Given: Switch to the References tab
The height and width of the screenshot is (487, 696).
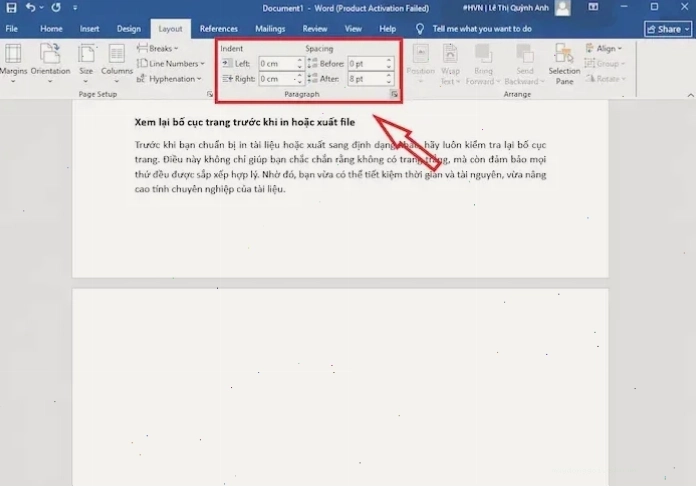Looking at the screenshot, I should tap(219, 29).
